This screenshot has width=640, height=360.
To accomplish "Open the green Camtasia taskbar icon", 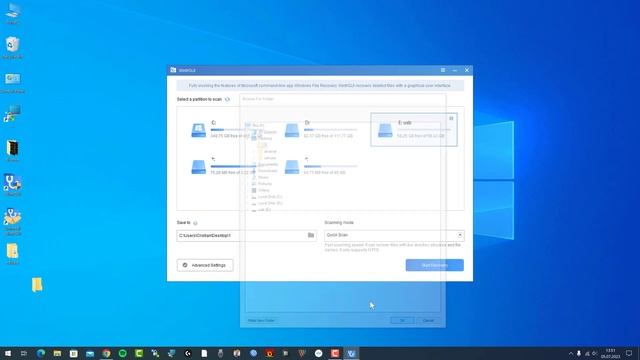I will (139, 353).
